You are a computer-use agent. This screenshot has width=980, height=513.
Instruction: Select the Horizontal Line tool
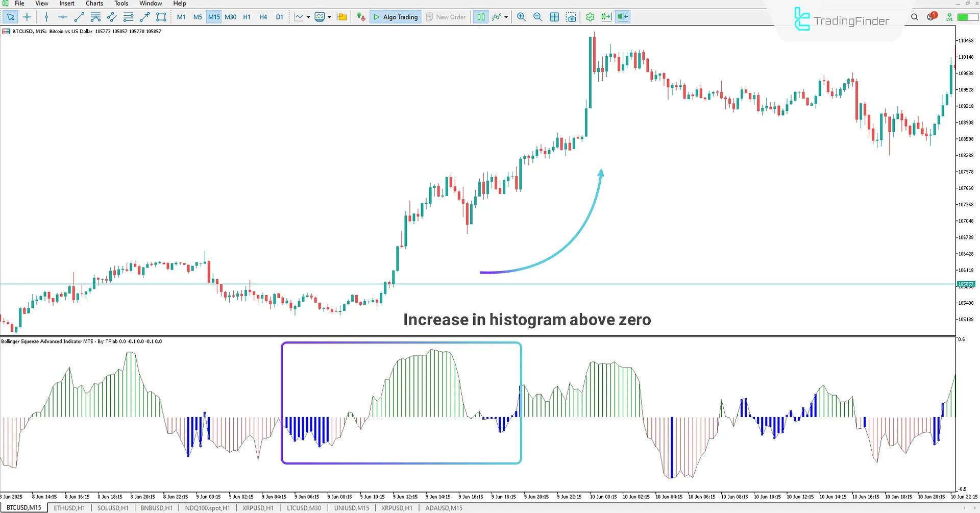coord(62,17)
